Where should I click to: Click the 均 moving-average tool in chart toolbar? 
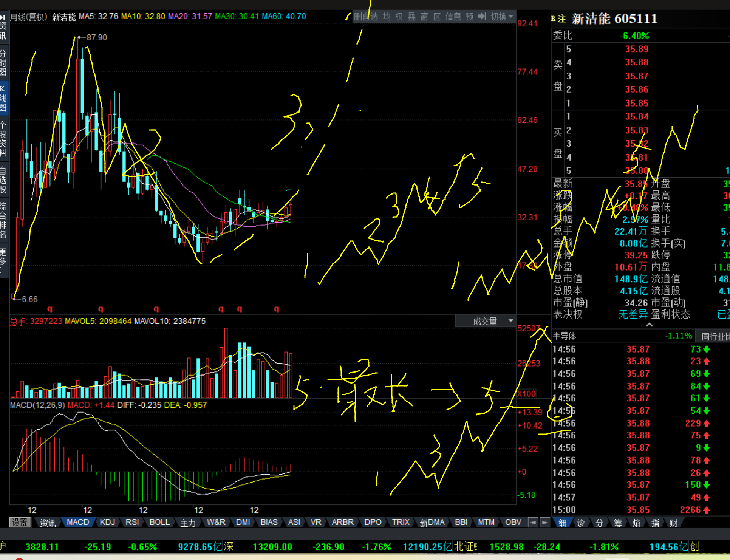pos(387,17)
